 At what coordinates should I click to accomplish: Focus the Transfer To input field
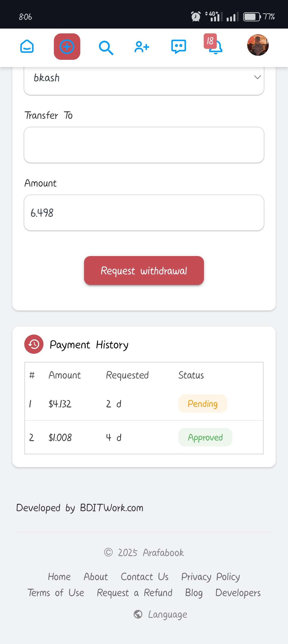(144, 145)
